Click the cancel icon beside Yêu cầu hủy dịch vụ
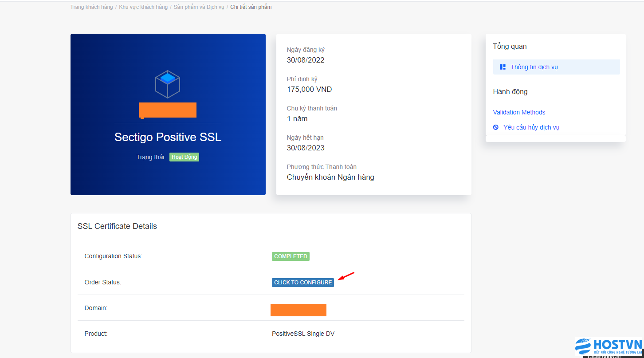644x358 pixels. point(496,127)
